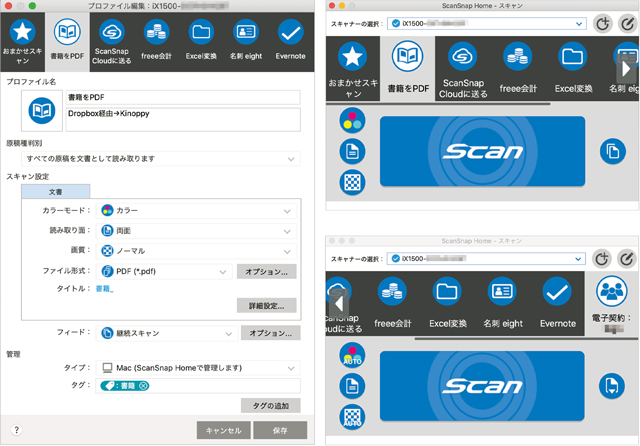Click profile list scrollbar in lower window
This screenshot has width=640, height=446.
pyautogui.click(x=526, y=339)
